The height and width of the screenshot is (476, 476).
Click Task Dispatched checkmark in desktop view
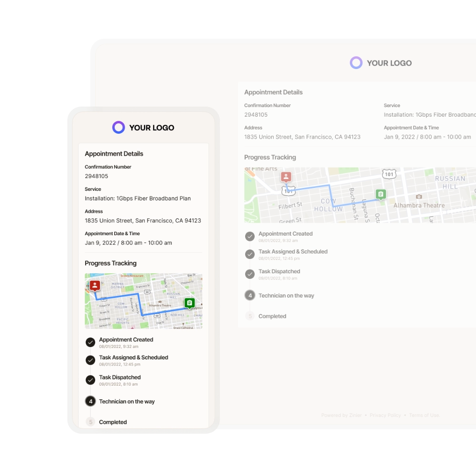coord(250,274)
